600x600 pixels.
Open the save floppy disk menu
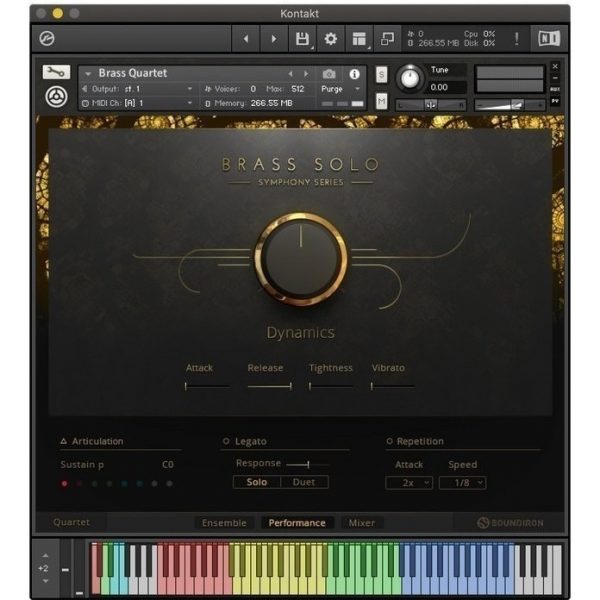(x=302, y=38)
